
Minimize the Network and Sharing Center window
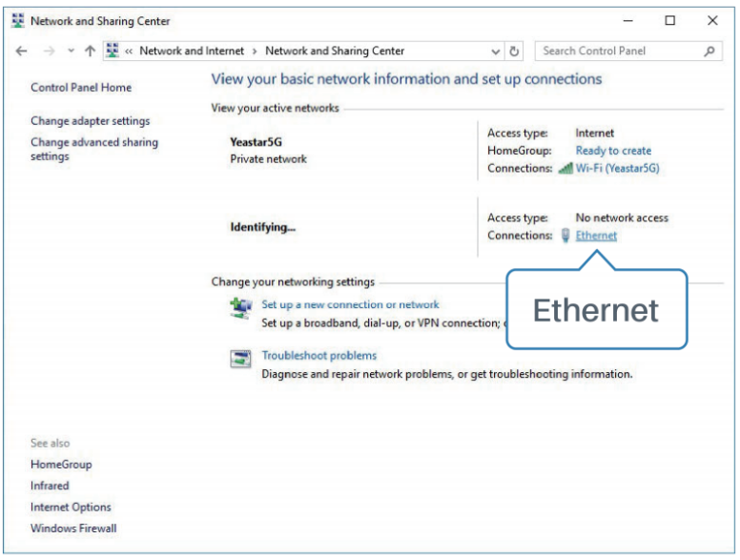(x=627, y=21)
